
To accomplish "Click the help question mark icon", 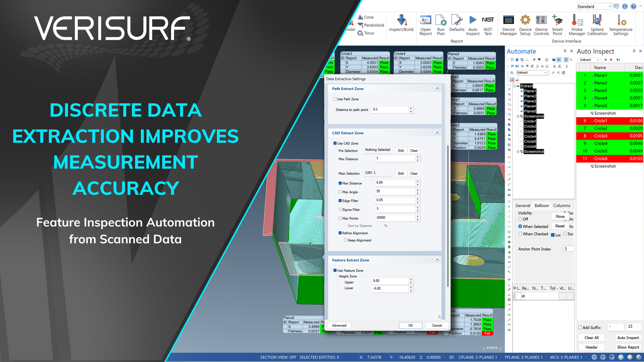I will click(x=633, y=6).
